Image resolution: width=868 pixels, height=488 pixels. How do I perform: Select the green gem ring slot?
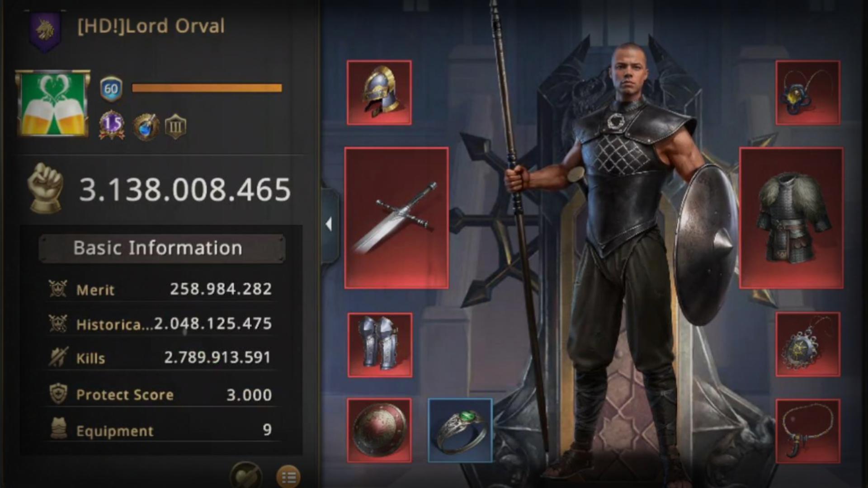pos(460,430)
